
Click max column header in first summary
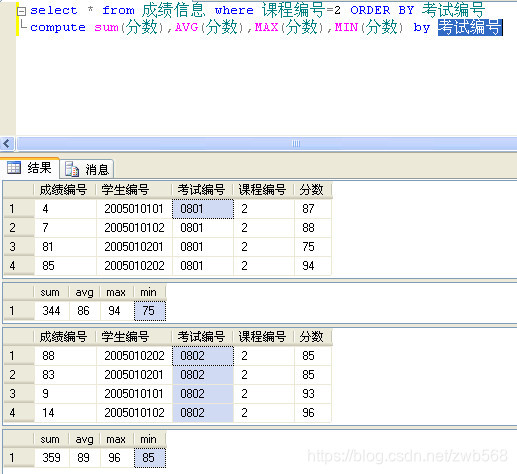click(117, 292)
